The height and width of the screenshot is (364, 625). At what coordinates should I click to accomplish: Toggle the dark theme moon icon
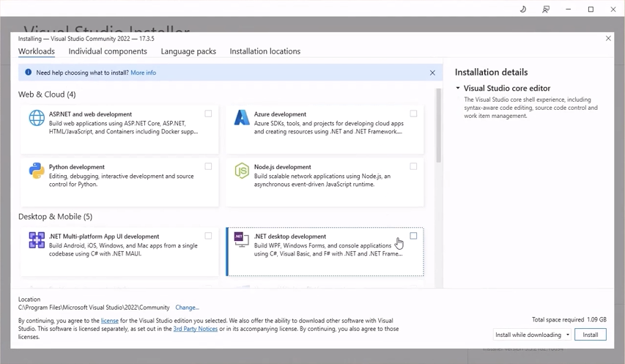[x=523, y=10]
